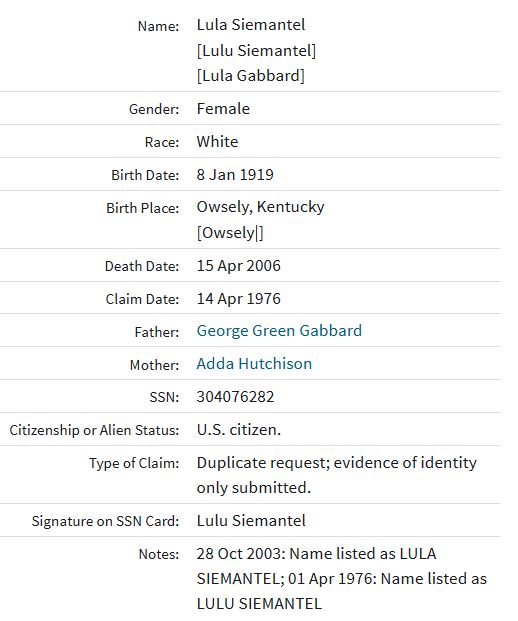Click the Duplicate request claim type text
Viewport: 518px width, 621px height.
[x=337, y=475]
